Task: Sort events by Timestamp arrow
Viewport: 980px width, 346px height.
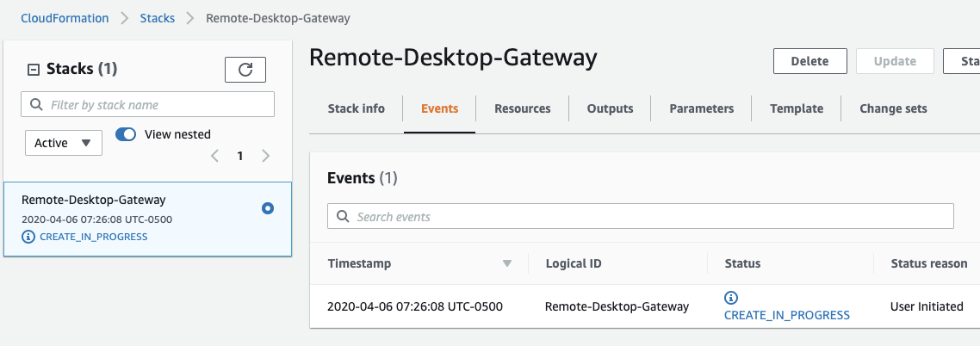Action: 507,263
